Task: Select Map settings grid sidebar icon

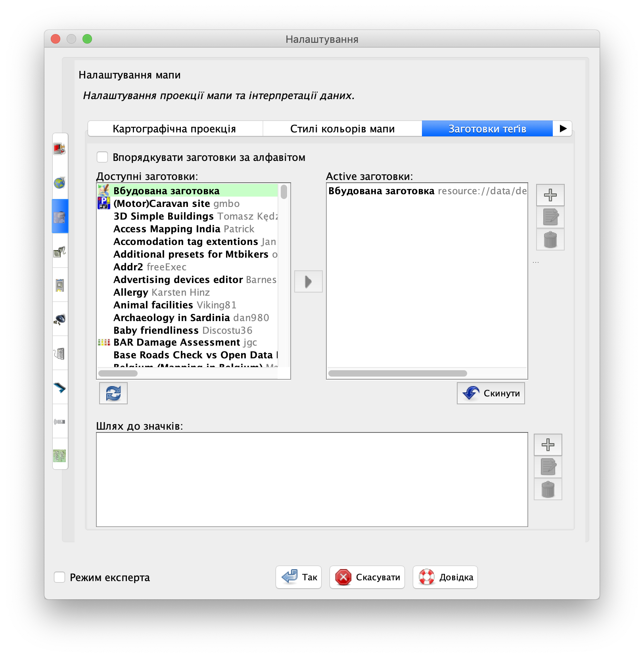Action: [x=59, y=217]
